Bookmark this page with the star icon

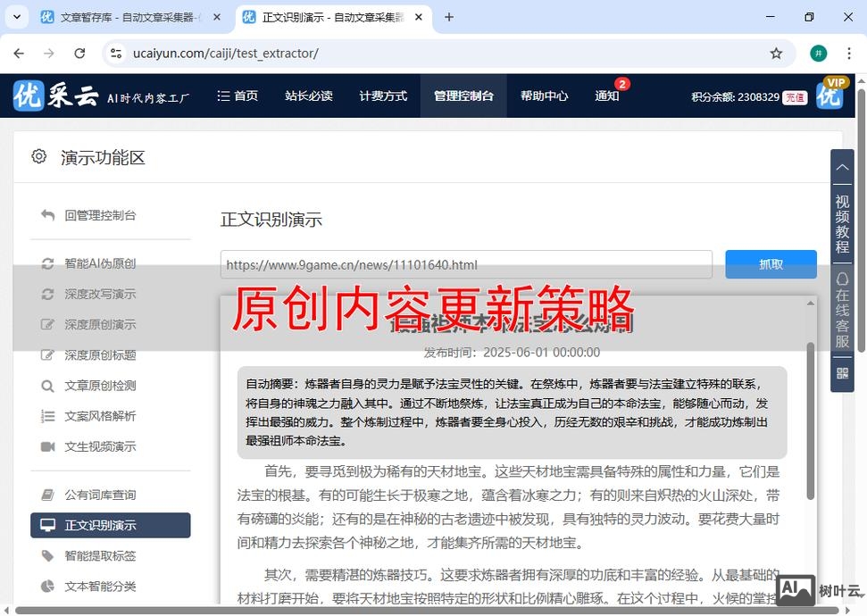(777, 54)
